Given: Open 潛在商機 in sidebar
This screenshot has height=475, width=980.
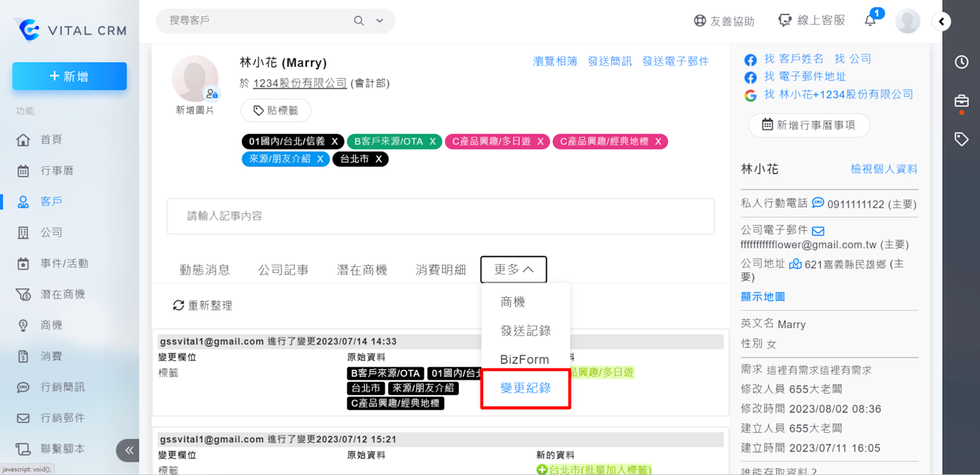Looking at the screenshot, I should click(62, 294).
